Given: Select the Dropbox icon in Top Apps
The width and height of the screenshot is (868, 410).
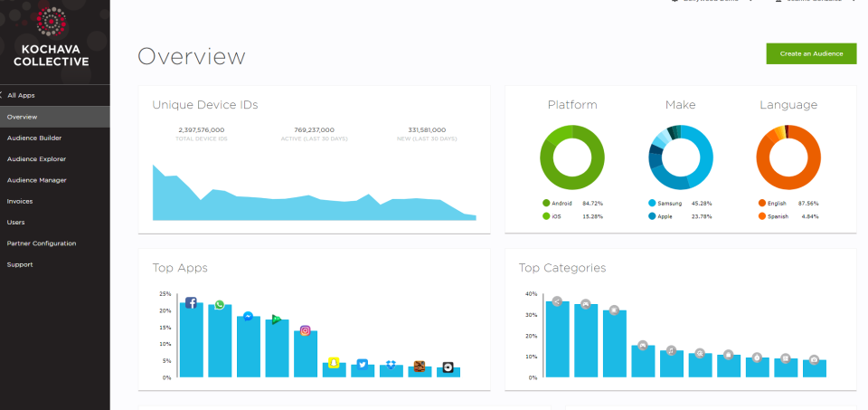Looking at the screenshot, I should pyautogui.click(x=391, y=365).
